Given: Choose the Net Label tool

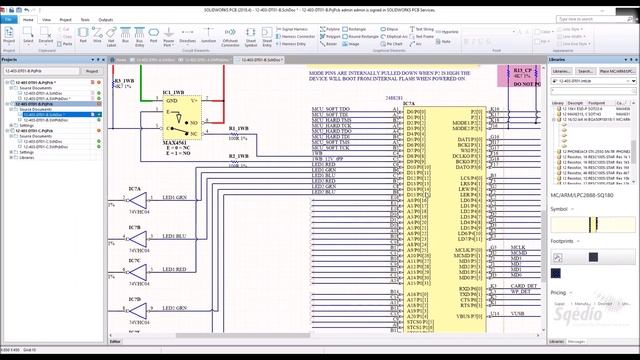Looking at the screenshot, I should 111,37.
